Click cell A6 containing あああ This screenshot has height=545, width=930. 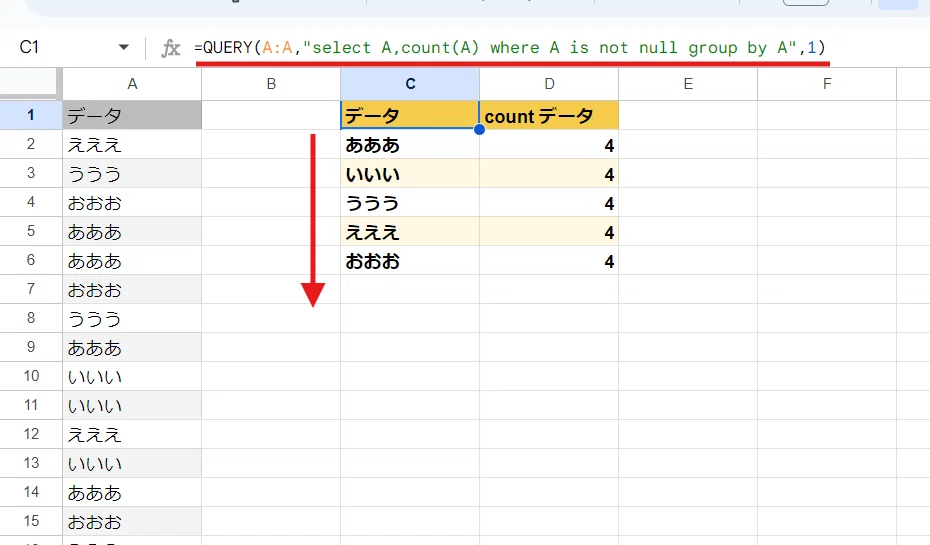click(132, 260)
